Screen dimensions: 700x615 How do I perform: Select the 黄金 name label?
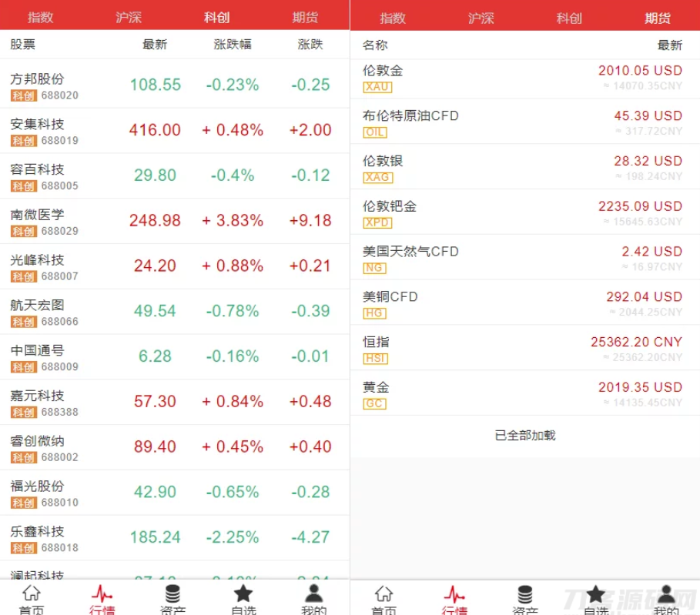pyautogui.click(x=376, y=387)
